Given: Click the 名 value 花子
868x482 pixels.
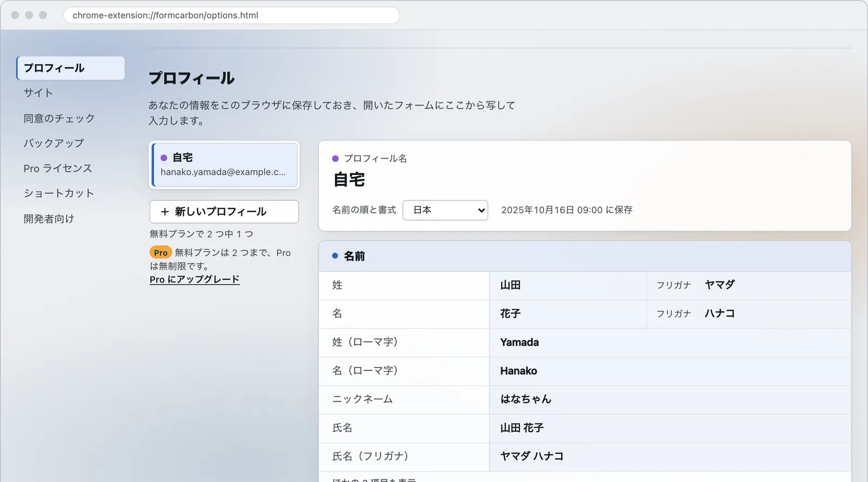Looking at the screenshot, I should tap(510, 314).
